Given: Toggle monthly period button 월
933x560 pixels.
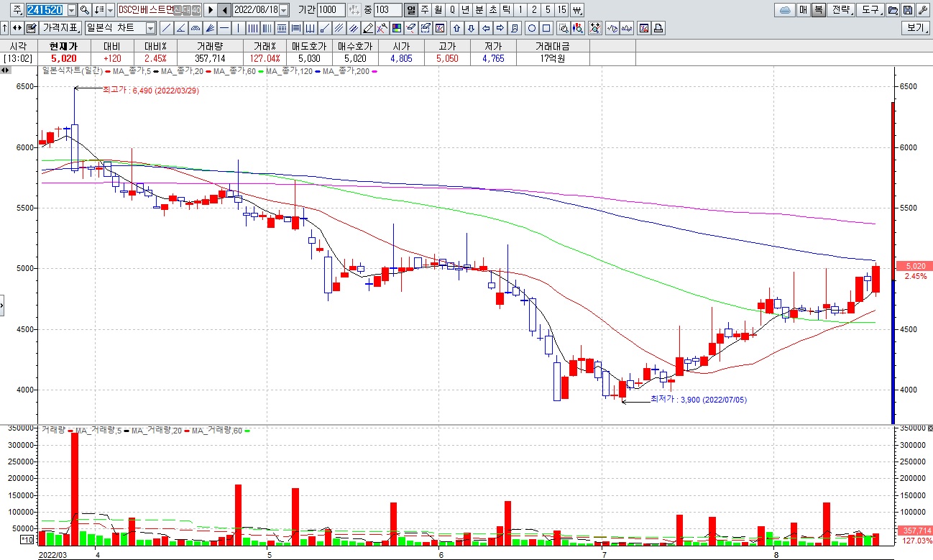Looking at the screenshot, I should click(438, 10).
